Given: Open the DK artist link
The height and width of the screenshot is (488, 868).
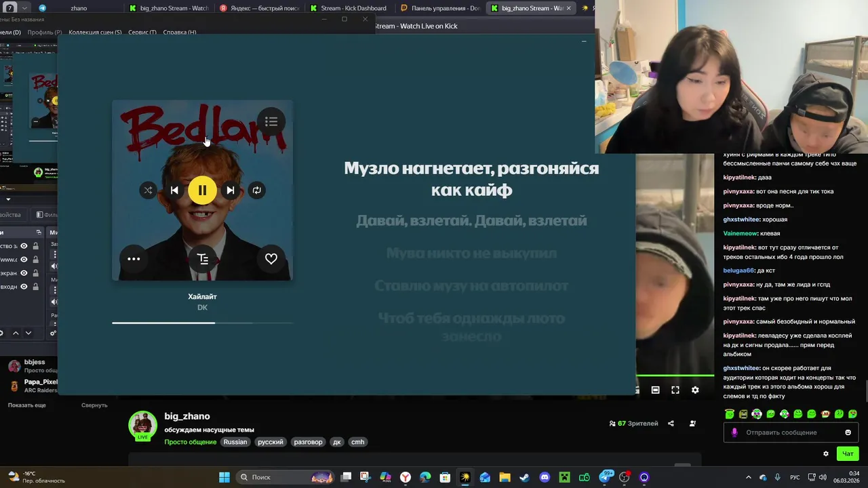Looking at the screenshot, I should tap(202, 308).
